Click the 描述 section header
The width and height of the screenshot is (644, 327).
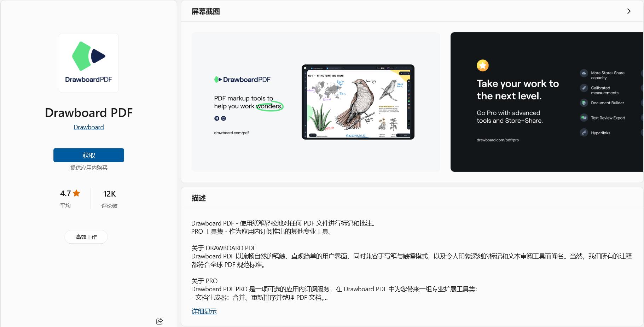tap(198, 198)
